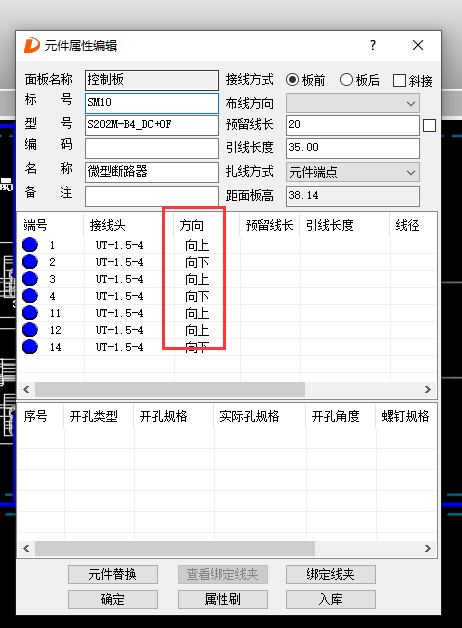Viewport: 462px width, 628px height.
Task: Click the orange D application logo
Action: click(32, 45)
